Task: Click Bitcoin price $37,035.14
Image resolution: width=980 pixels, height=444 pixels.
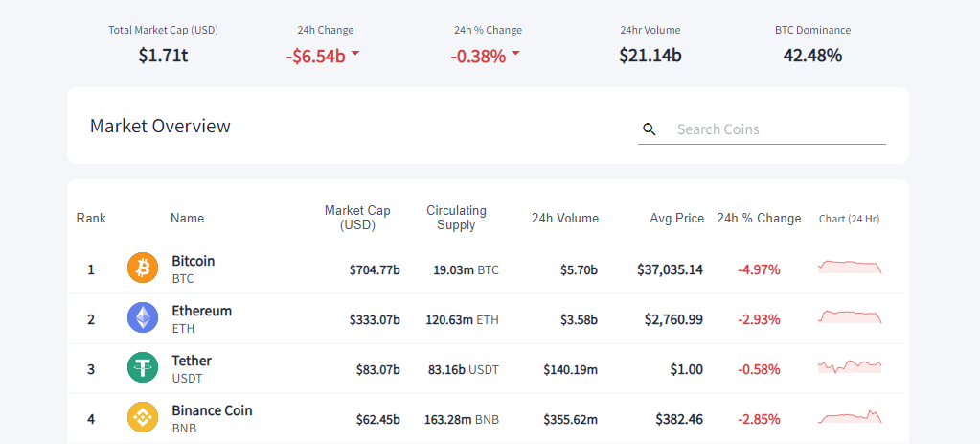Action: (x=670, y=270)
